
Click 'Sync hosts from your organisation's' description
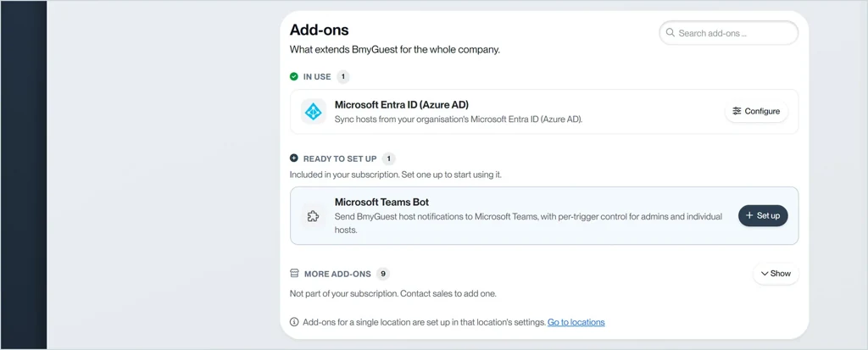[x=459, y=119]
